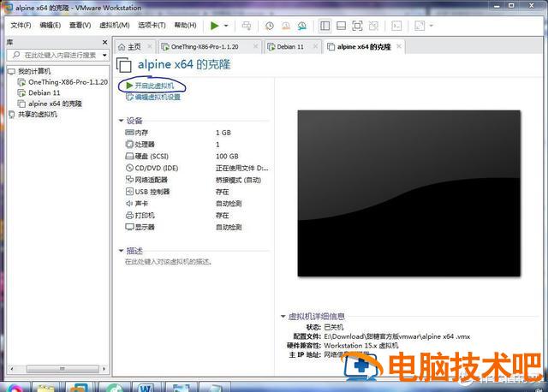Take a snapshot using the clock icon
This screenshot has width=548, height=392.
(269, 26)
